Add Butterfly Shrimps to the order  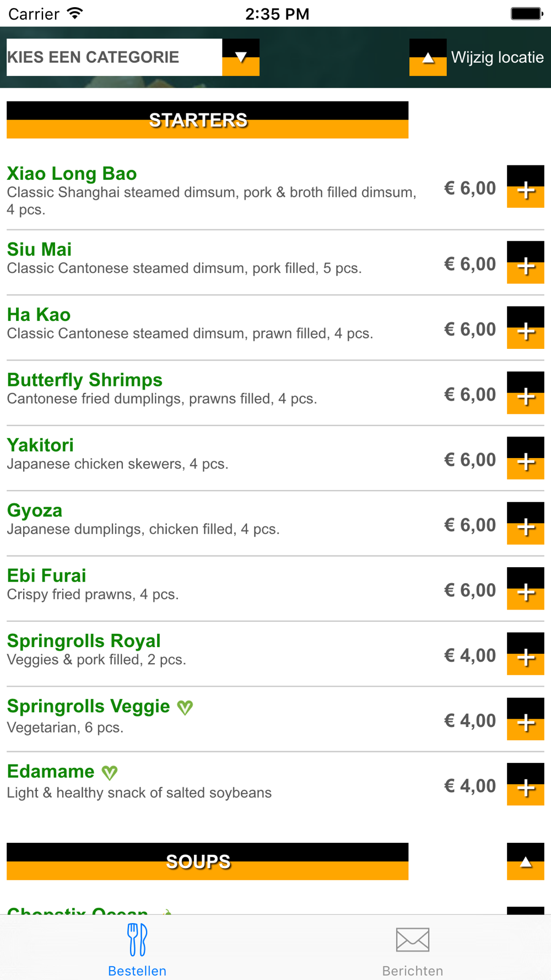tap(525, 393)
